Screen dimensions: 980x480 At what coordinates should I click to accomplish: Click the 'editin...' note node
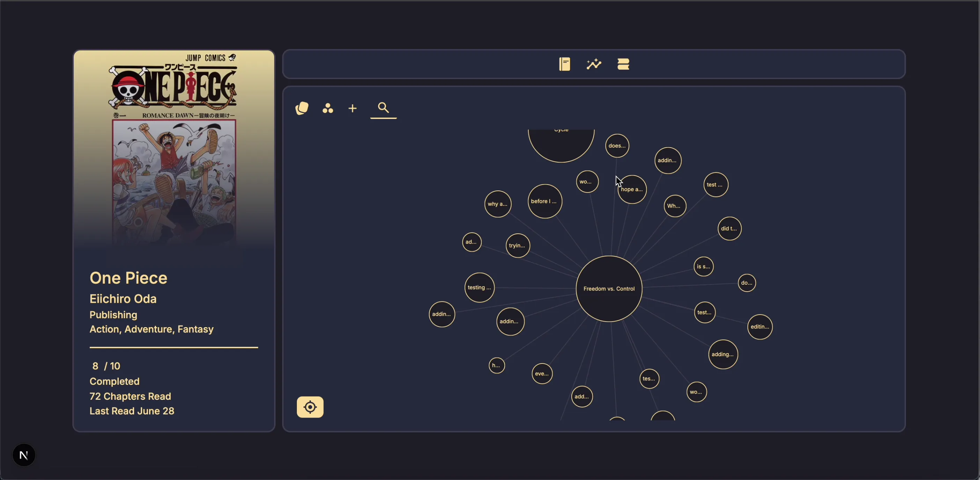pos(760,327)
